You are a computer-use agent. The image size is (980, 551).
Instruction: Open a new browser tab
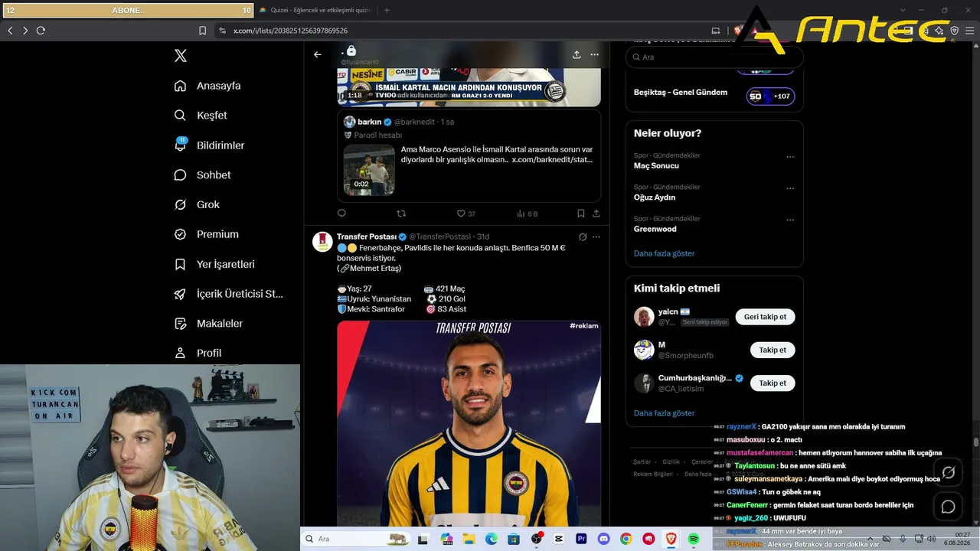point(387,10)
